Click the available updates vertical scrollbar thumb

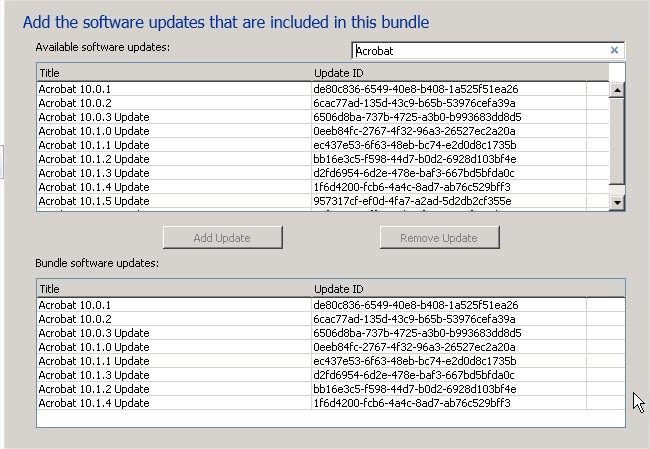(x=617, y=141)
